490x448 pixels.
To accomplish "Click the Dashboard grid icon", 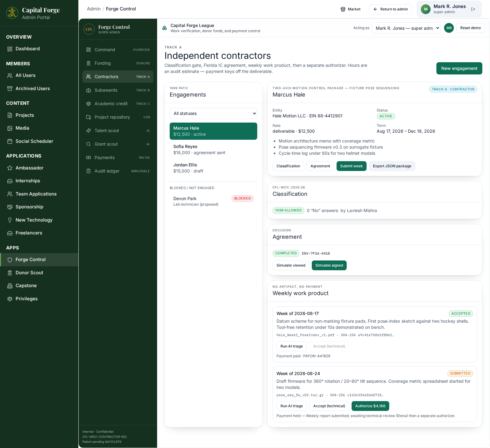I will tap(10, 49).
